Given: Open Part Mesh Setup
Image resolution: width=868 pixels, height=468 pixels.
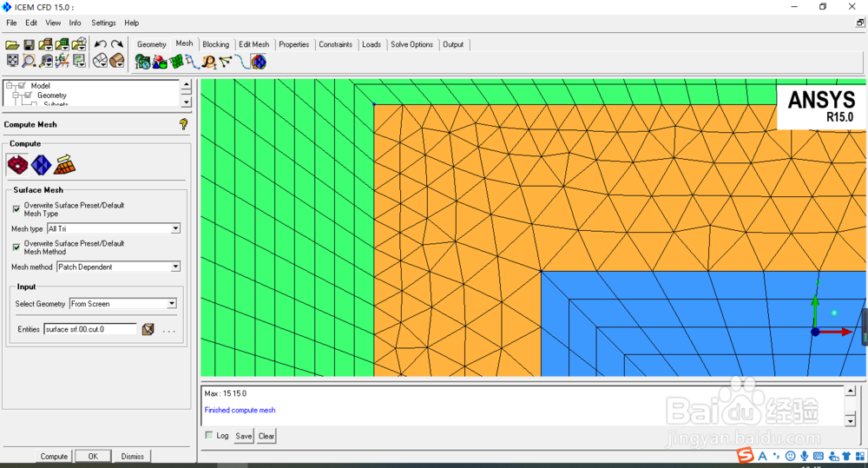Looking at the screenshot, I should click(x=160, y=62).
